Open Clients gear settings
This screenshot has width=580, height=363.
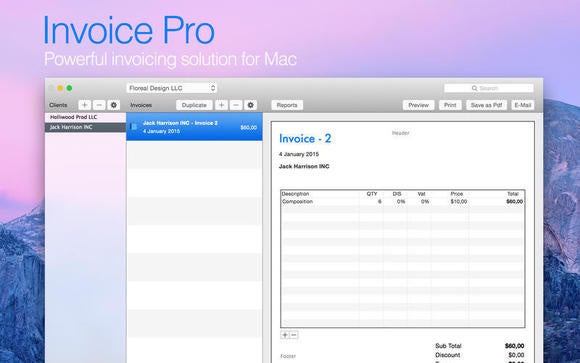(x=114, y=105)
